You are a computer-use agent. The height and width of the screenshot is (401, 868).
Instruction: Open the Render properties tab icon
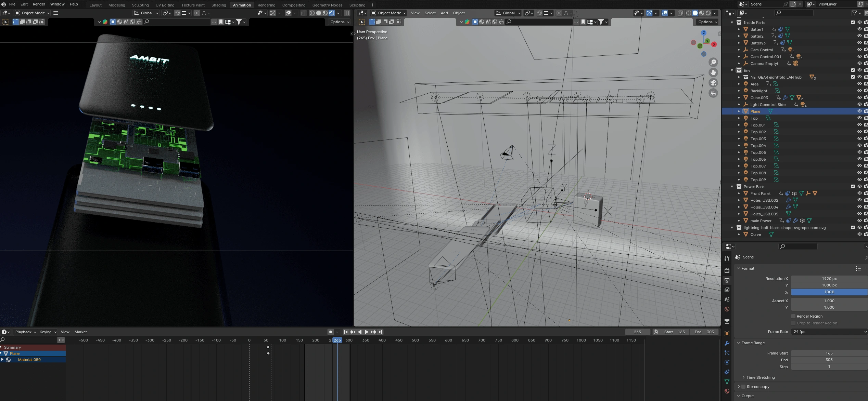click(x=727, y=270)
